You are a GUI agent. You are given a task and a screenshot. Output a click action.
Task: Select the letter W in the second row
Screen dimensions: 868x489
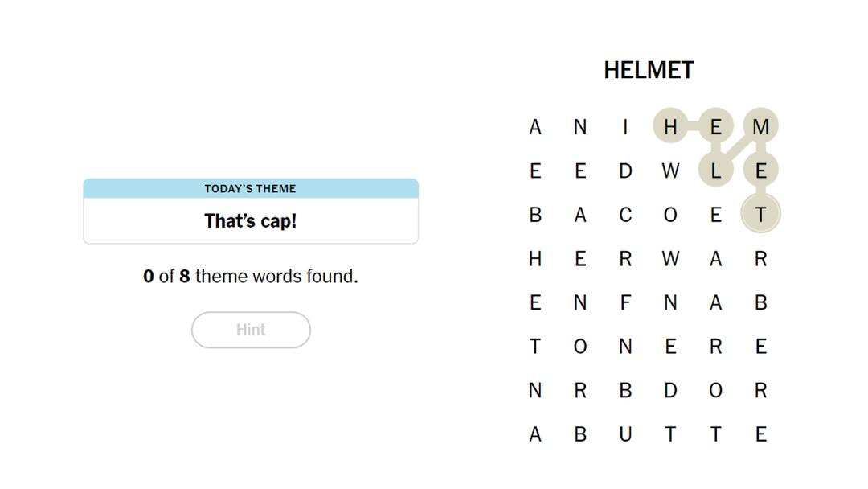pyautogui.click(x=669, y=171)
